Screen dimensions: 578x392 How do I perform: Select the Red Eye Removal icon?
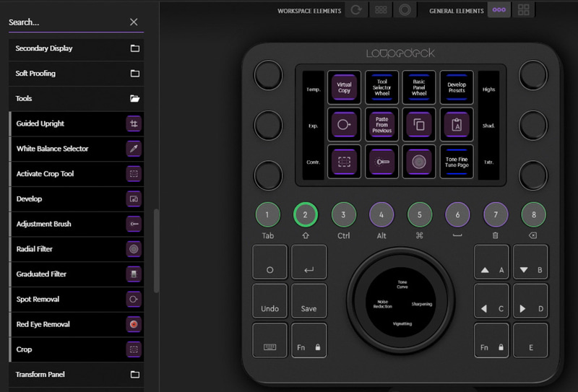click(134, 324)
